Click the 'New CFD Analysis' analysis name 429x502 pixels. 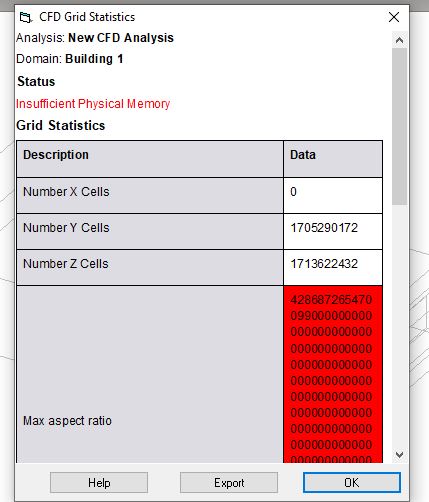coord(121,38)
